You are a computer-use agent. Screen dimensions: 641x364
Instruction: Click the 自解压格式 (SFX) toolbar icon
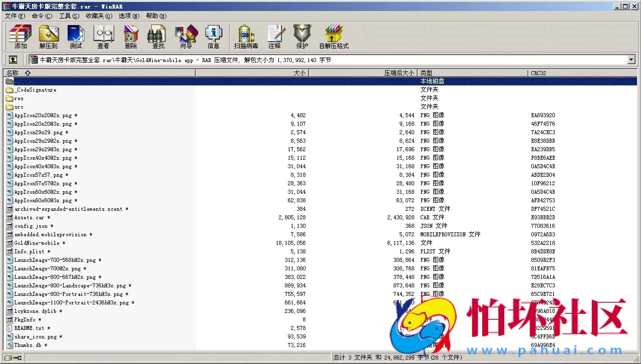tap(334, 37)
